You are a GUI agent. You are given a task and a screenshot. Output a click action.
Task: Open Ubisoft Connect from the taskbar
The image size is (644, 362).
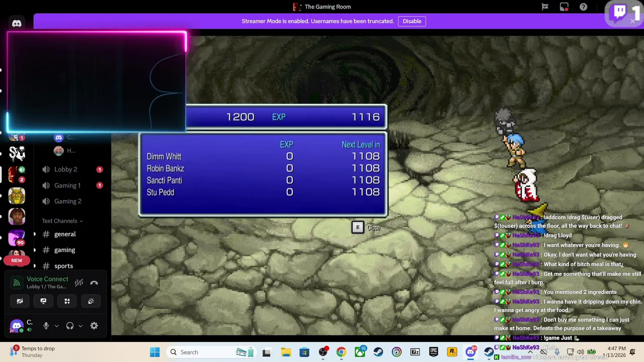tap(397, 352)
